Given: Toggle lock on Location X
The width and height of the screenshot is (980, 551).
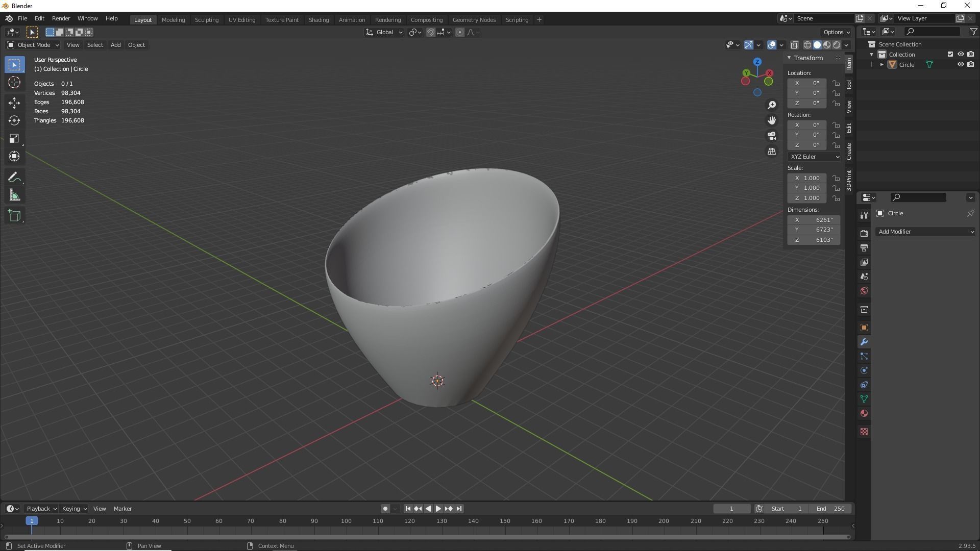Looking at the screenshot, I should 836,83.
